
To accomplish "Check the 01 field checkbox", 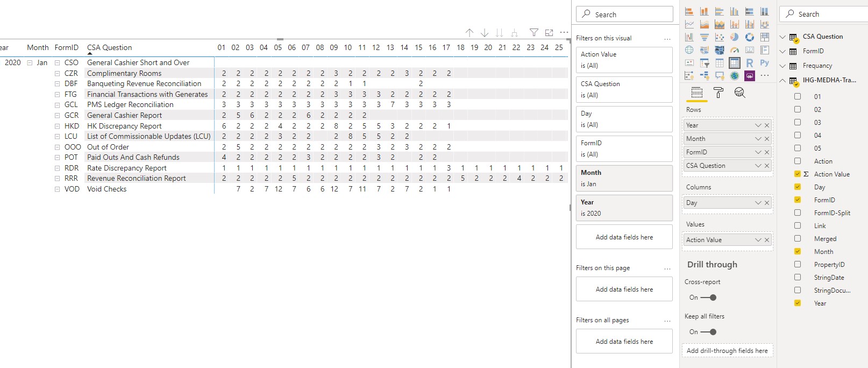I will pyautogui.click(x=798, y=96).
